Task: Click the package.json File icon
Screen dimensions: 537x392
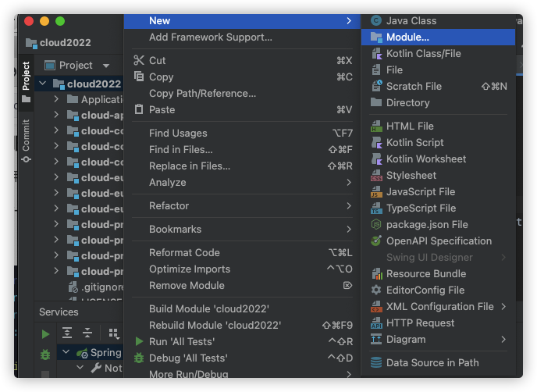Action: click(x=376, y=224)
